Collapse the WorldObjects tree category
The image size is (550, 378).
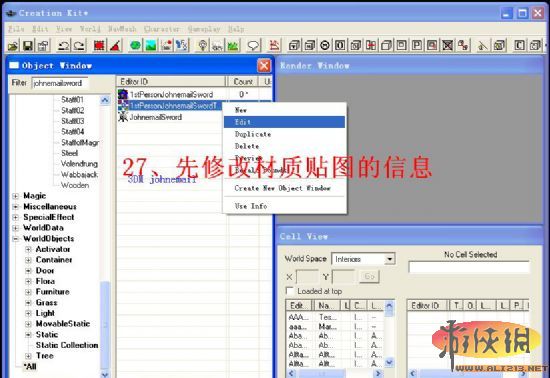pyautogui.click(x=15, y=239)
